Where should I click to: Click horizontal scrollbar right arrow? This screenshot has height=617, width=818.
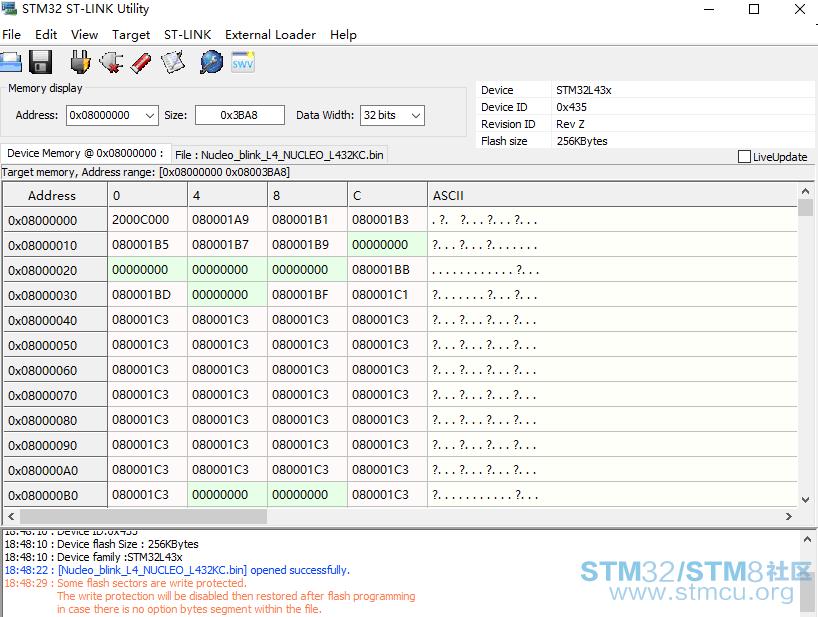point(789,516)
